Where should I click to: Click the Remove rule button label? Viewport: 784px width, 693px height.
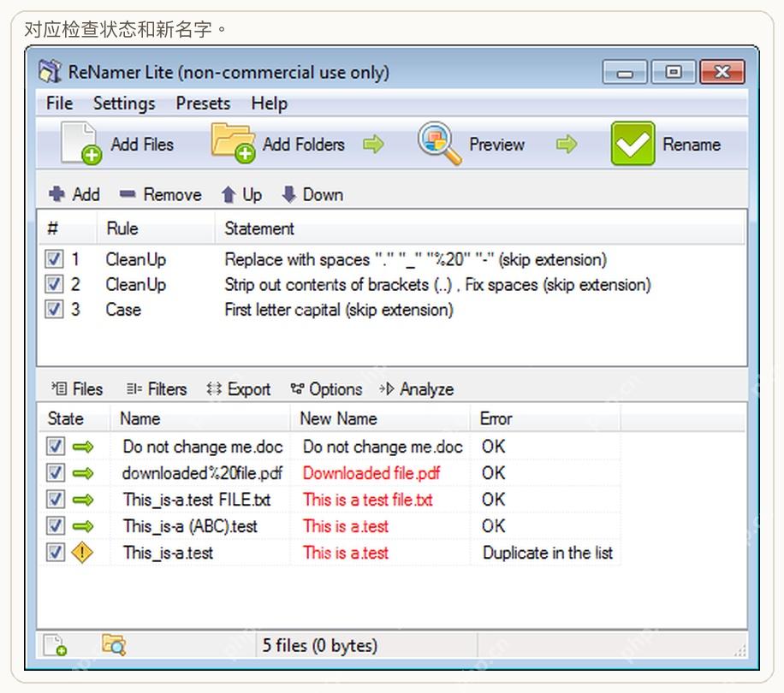click(173, 194)
